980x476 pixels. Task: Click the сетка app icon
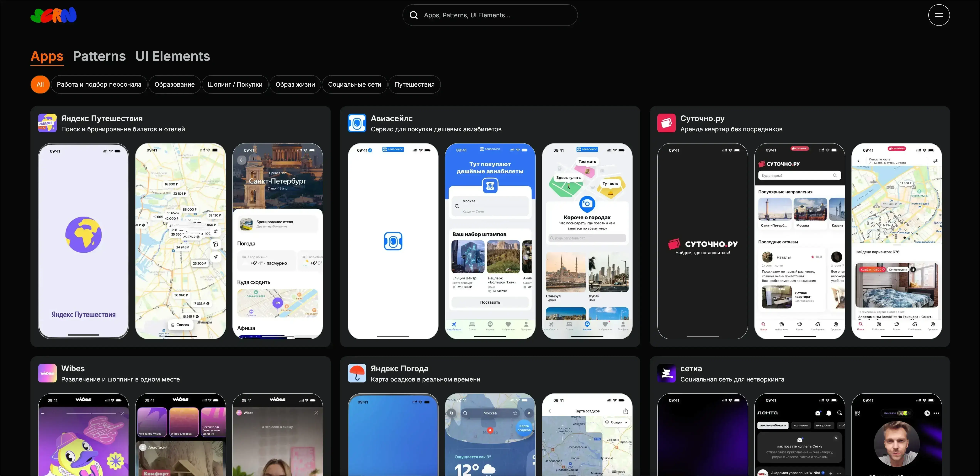[x=667, y=373]
